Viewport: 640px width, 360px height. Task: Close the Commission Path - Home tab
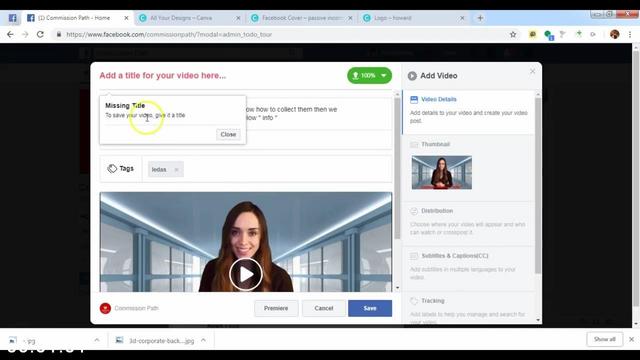point(126,18)
